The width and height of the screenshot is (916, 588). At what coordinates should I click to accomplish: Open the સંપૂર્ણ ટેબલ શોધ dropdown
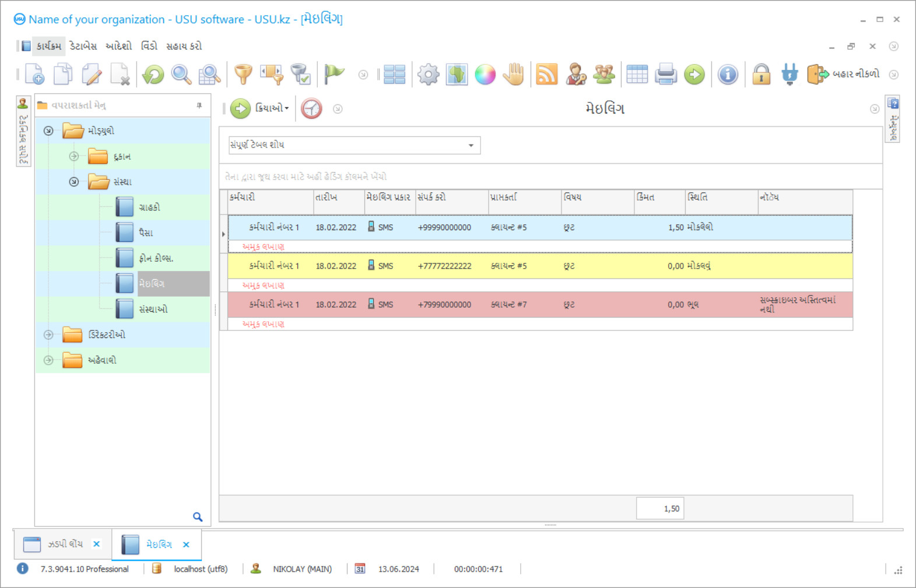[471, 145]
